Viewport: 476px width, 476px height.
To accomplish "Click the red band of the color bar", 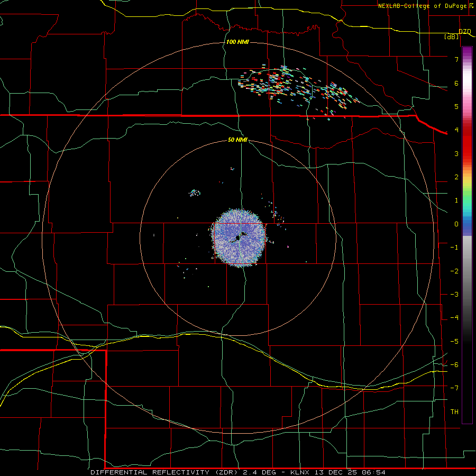I will pyautogui.click(x=467, y=143).
